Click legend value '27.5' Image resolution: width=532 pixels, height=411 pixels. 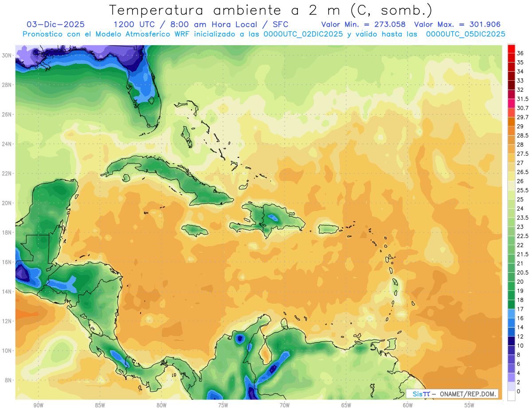pos(523,154)
